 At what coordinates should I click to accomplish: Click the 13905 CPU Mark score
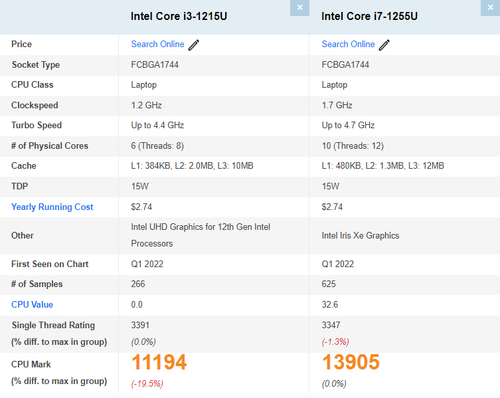[x=351, y=362]
